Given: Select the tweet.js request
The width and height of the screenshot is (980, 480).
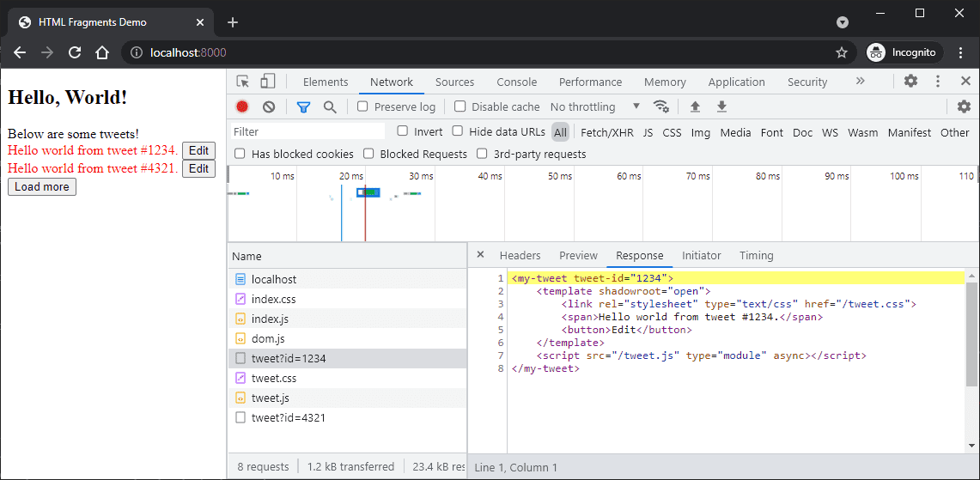Looking at the screenshot, I should tap(348, 398).
